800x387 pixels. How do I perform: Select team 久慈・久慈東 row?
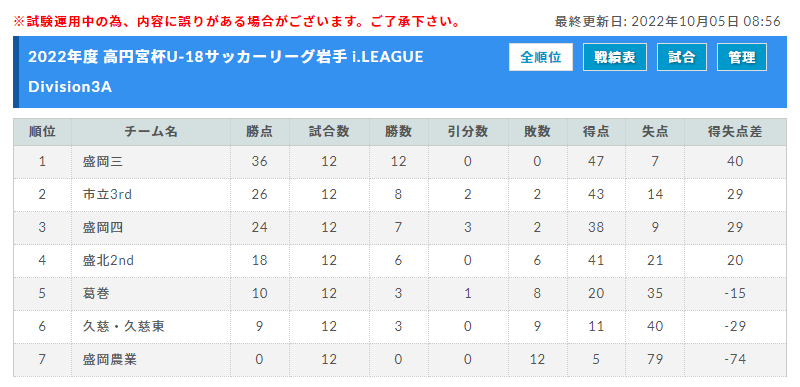[x=400, y=327]
